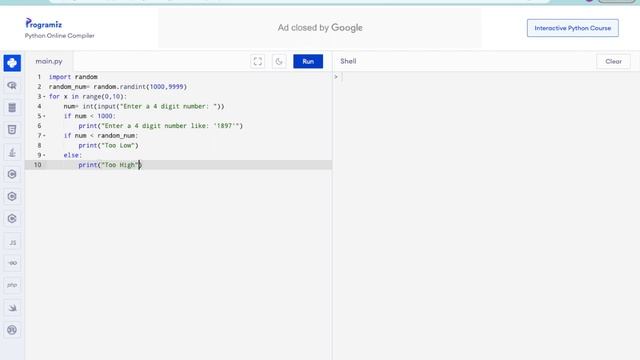
Task: Open the Interactive Python Course link
Action: click(573, 28)
